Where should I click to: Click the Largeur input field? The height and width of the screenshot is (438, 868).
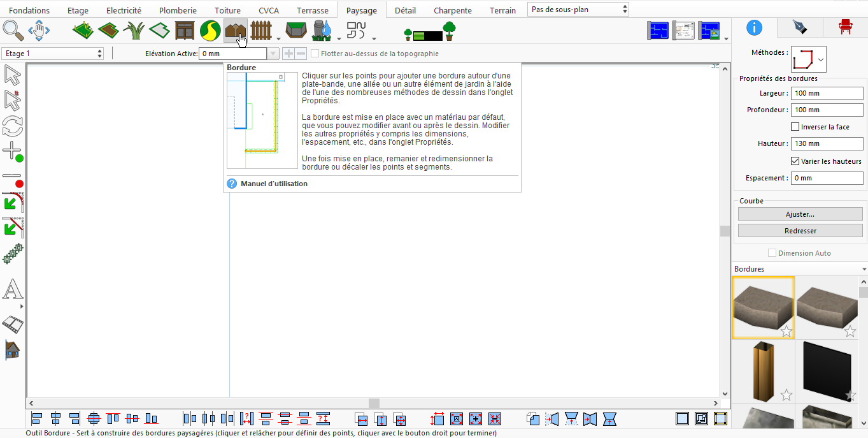[x=827, y=93]
